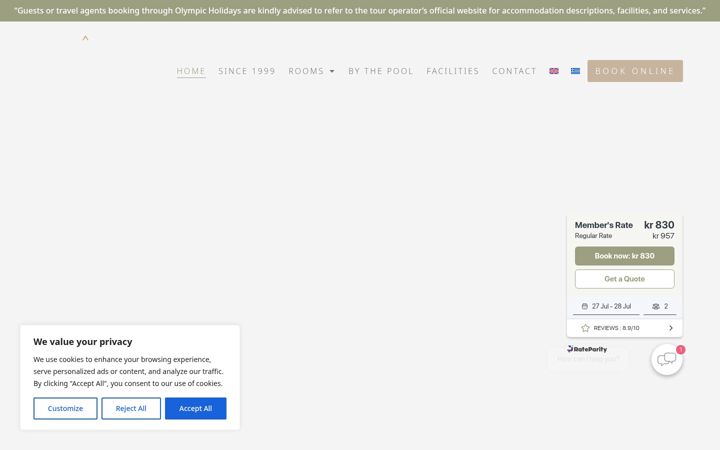Open the Contact menu item
The height and width of the screenshot is (450, 720).
514,71
